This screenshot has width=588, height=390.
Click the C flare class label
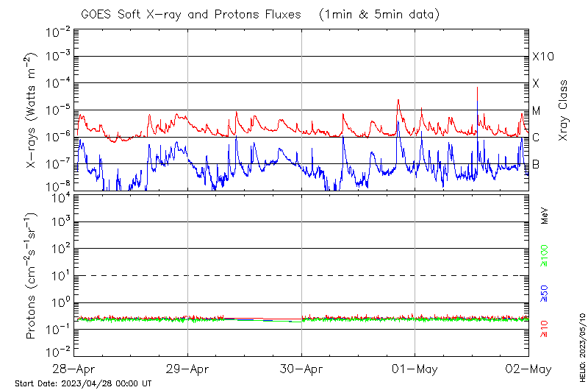(537, 137)
